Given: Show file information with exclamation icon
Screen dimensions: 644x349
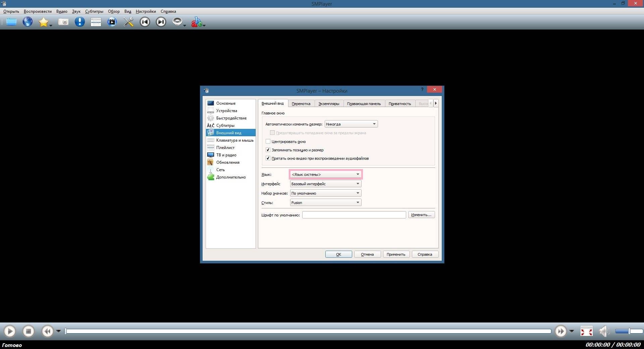Looking at the screenshot, I should [79, 22].
